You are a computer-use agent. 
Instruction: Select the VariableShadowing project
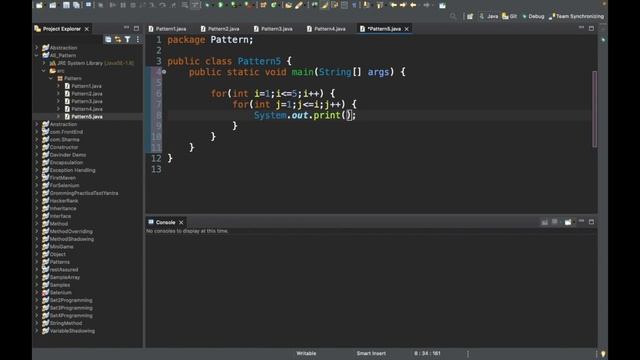click(72, 331)
